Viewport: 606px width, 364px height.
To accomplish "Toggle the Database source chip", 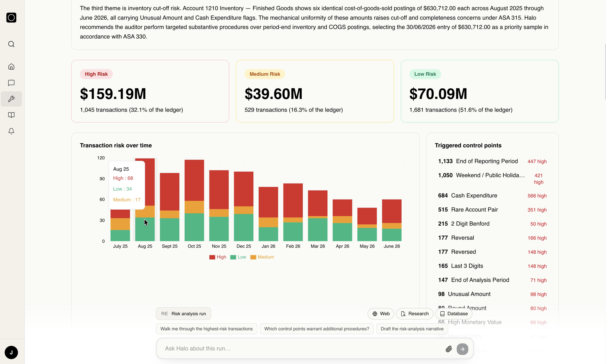I will (x=454, y=314).
